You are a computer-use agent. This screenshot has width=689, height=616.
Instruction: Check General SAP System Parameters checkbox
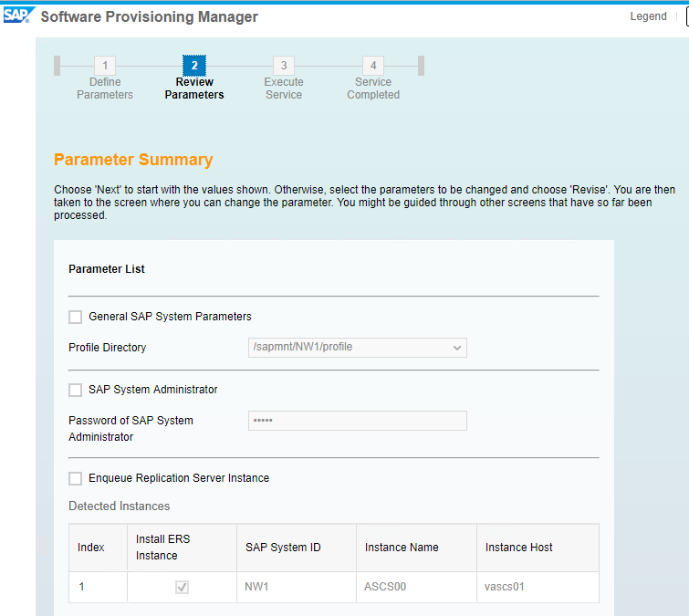75,318
